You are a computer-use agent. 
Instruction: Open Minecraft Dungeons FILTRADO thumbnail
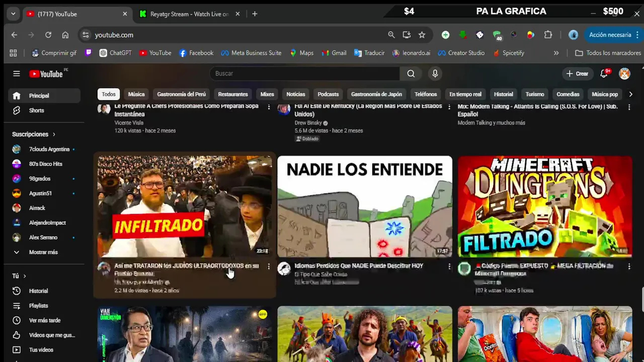coord(545,206)
